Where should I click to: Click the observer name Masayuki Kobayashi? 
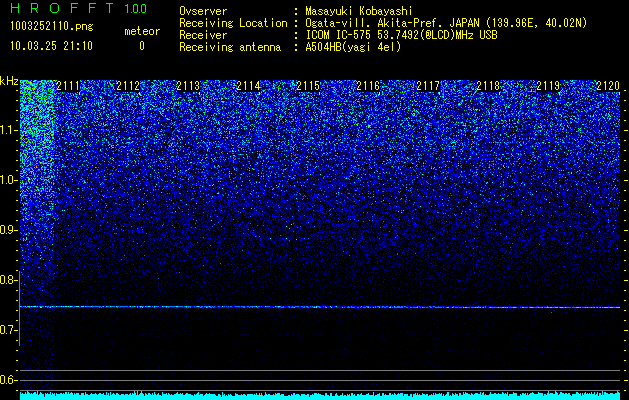pos(359,11)
